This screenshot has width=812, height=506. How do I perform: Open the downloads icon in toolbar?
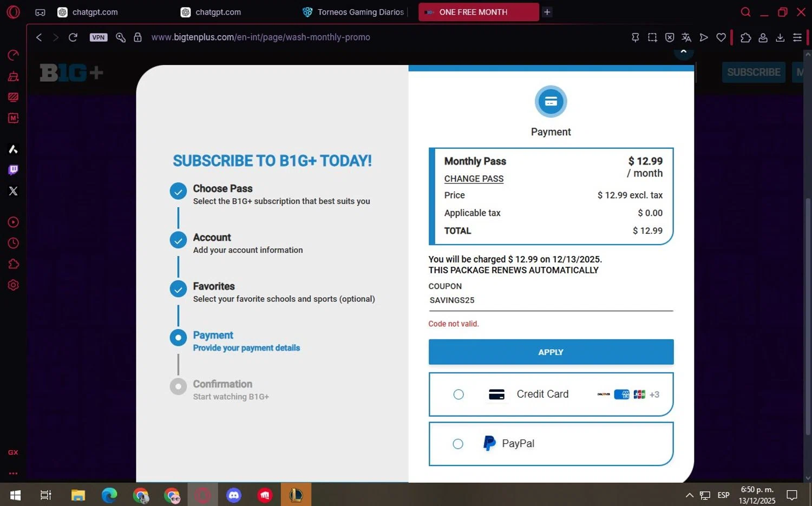[780, 37]
